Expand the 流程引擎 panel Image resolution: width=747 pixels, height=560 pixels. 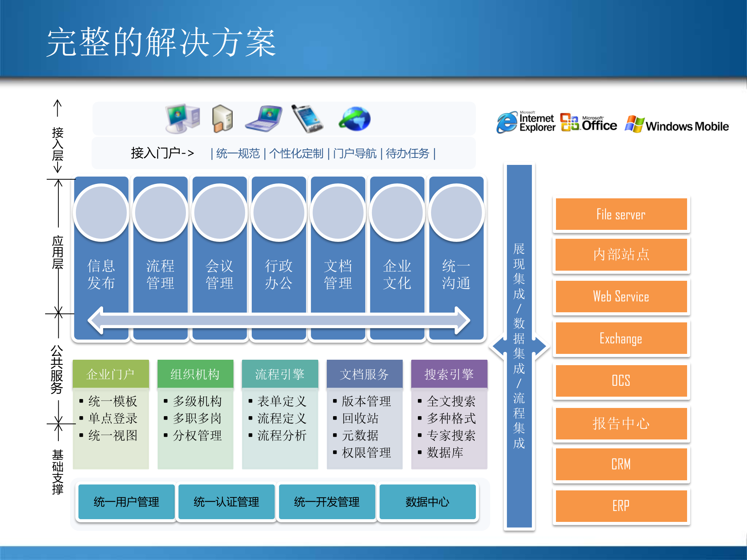(280, 374)
